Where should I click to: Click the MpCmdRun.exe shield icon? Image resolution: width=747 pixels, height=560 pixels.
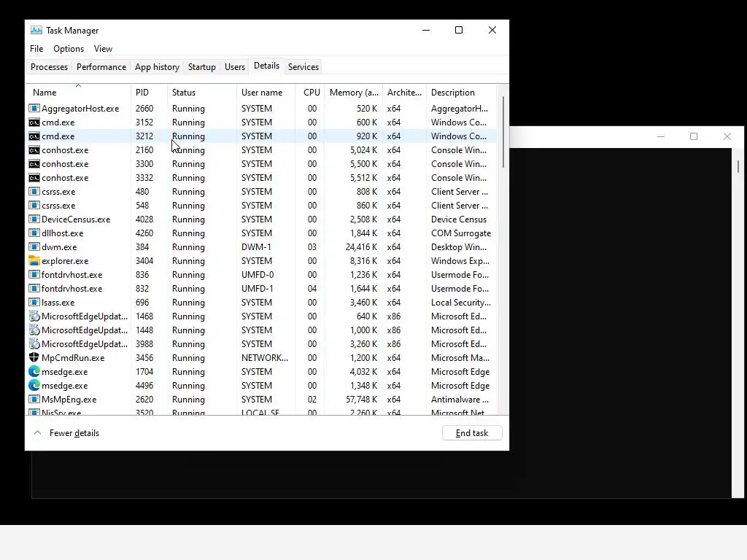coord(34,357)
